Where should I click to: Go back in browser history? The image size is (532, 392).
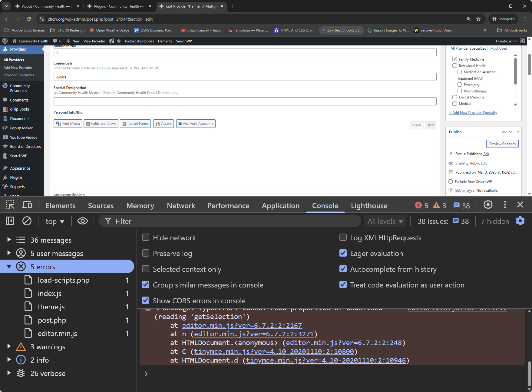pyautogui.click(x=7, y=19)
